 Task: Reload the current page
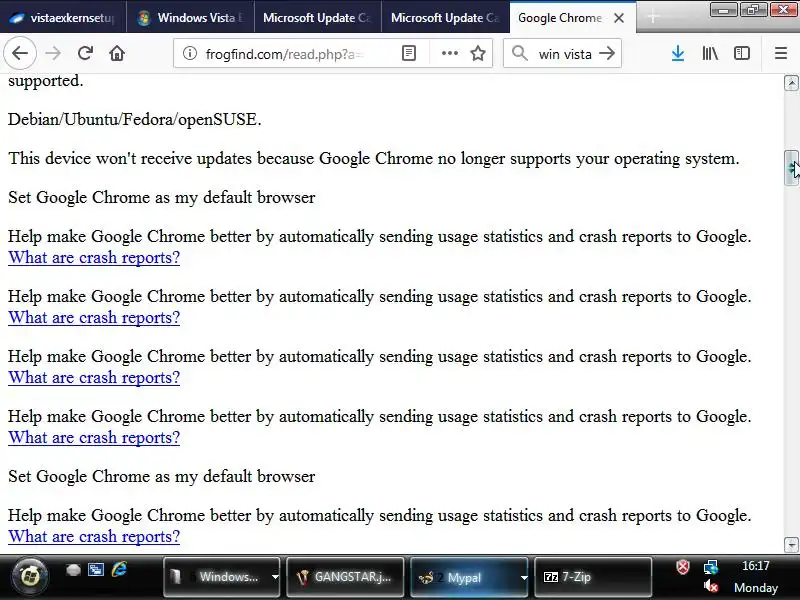85,53
